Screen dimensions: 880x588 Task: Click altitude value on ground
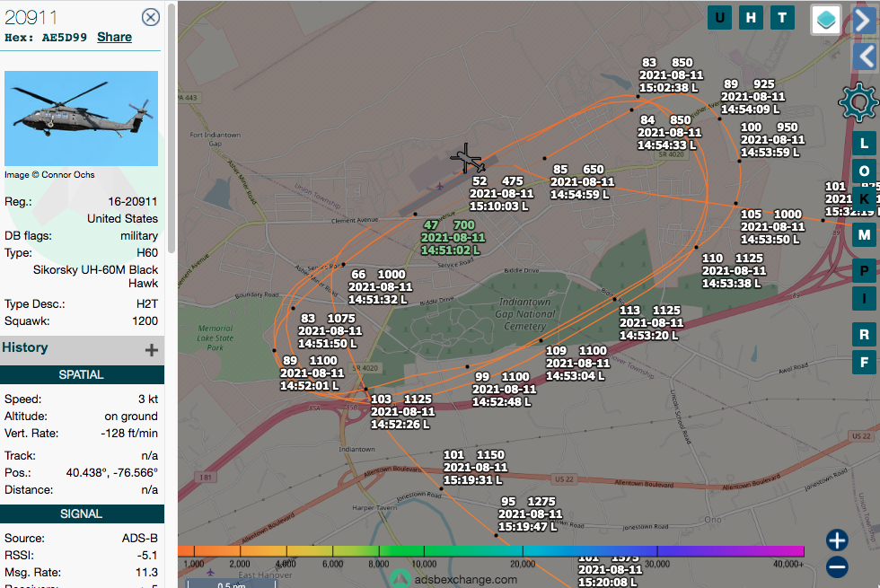pyautogui.click(x=131, y=417)
